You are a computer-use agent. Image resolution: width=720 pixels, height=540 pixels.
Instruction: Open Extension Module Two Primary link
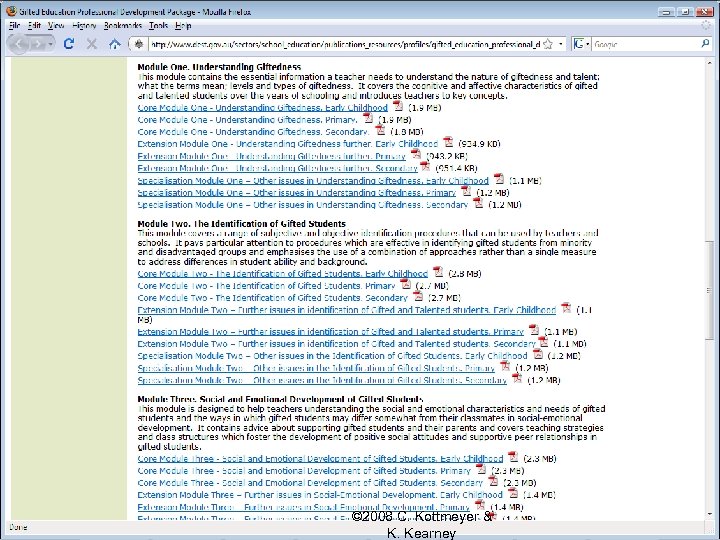(x=331, y=332)
